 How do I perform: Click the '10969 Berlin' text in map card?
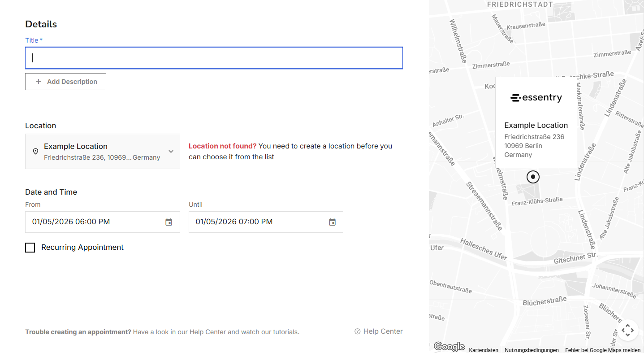coord(523,146)
